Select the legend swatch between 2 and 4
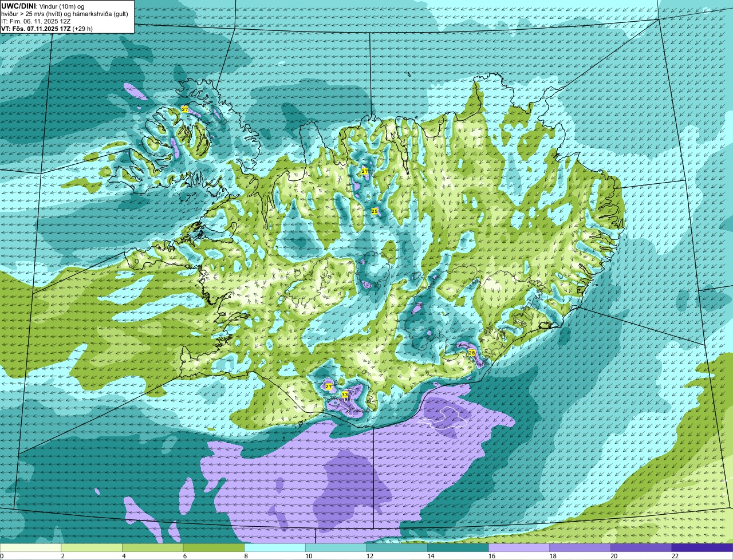This screenshot has height=560, width=733. tap(92, 548)
